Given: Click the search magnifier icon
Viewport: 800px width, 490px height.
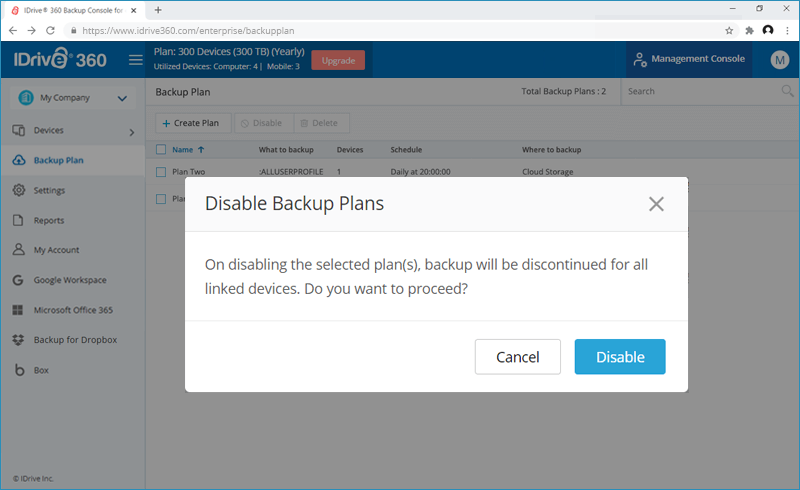Looking at the screenshot, I should pyautogui.click(x=788, y=91).
